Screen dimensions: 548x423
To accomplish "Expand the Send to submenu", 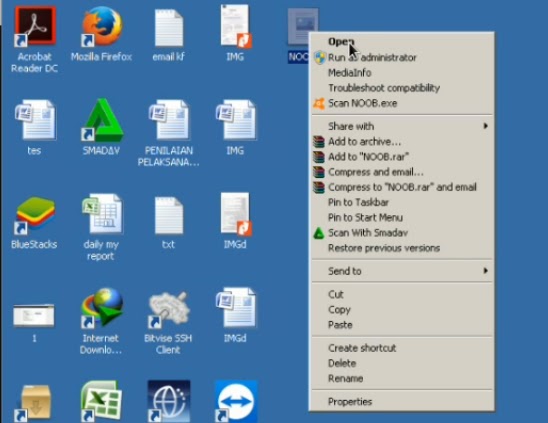I will point(402,271).
